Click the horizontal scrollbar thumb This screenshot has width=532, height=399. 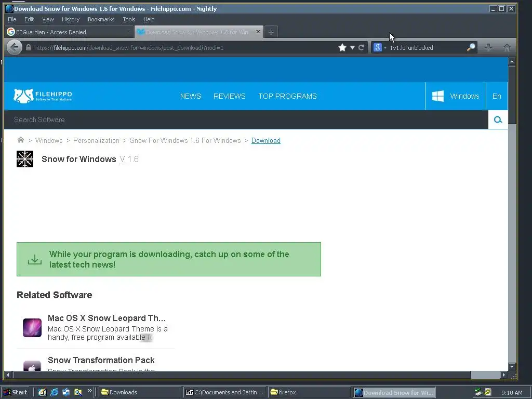pyautogui.click(x=242, y=375)
